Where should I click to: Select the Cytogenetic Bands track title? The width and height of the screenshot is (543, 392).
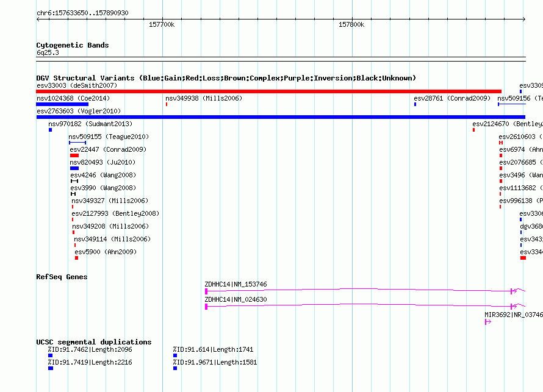pos(73,45)
